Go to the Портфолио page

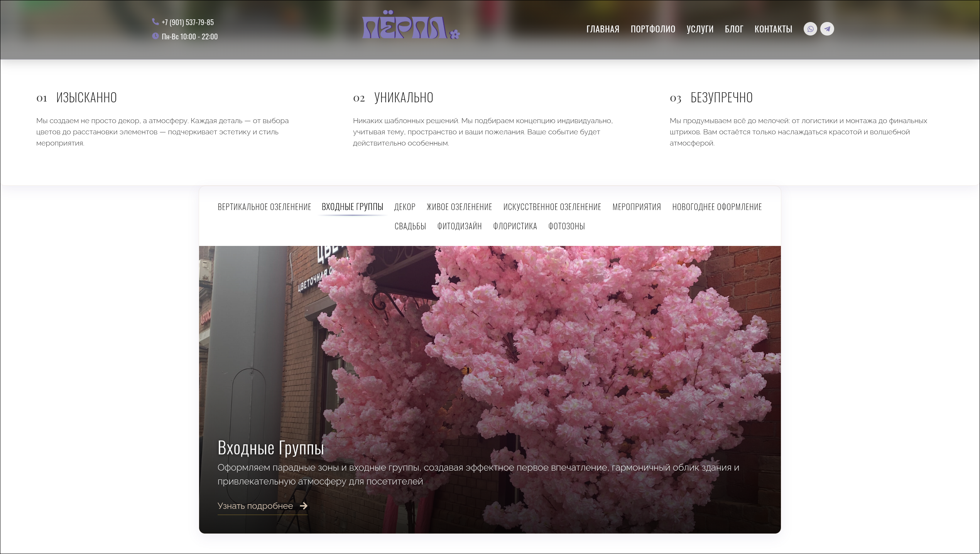coord(653,29)
